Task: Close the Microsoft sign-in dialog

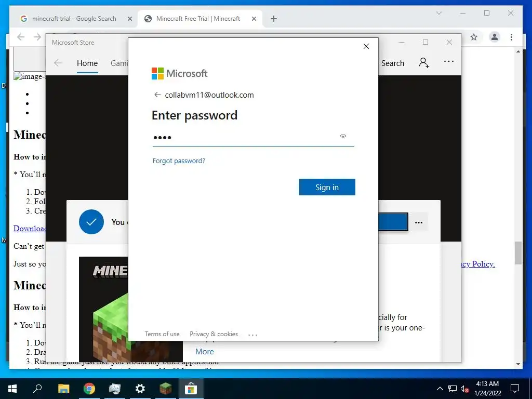Action: pyautogui.click(x=366, y=46)
